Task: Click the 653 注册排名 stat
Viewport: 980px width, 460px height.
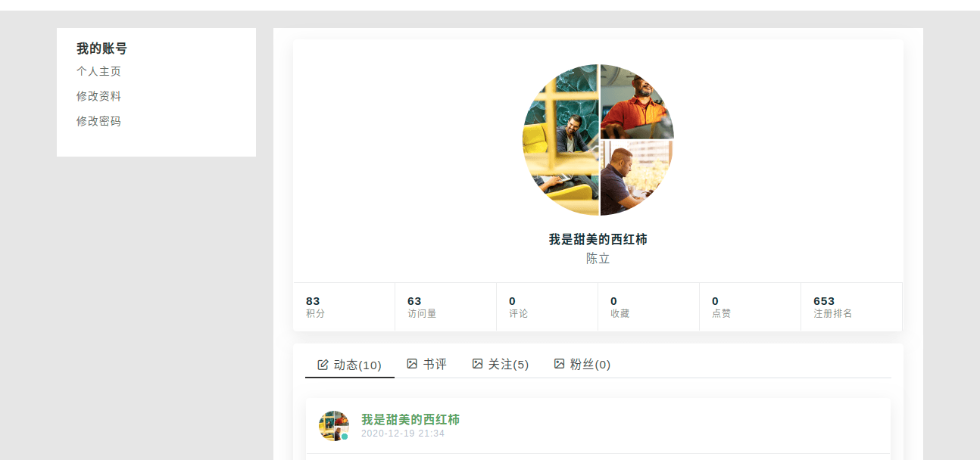Action: tap(851, 307)
